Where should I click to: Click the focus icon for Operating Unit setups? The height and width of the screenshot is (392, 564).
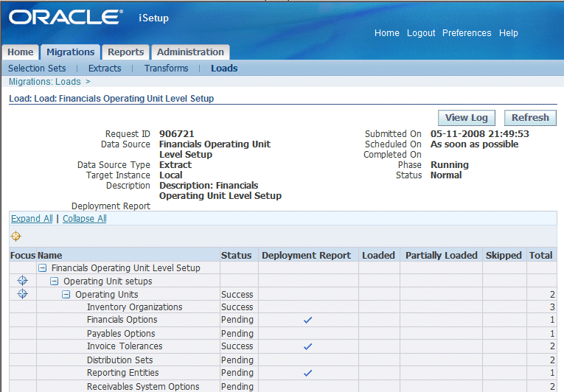tap(23, 281)
